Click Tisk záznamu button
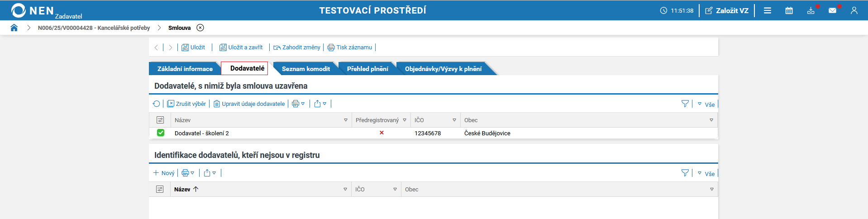868x219 pixels. (350, 47)
